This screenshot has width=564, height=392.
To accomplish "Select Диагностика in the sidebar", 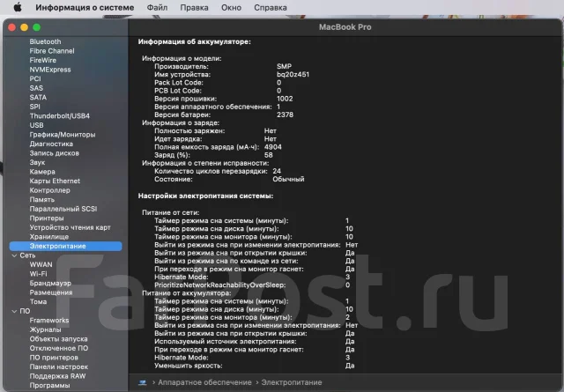I will (51, 144).
